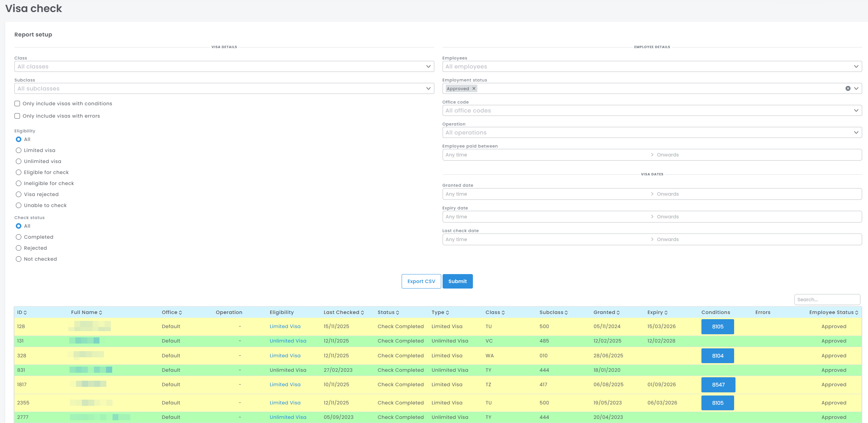This screenshot has width=868, height=423.
Task: Select Not checked check status
Action: point(19,259)
